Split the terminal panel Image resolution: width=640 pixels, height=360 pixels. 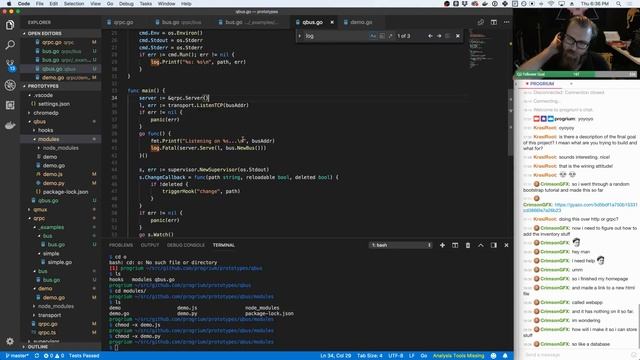455,245
